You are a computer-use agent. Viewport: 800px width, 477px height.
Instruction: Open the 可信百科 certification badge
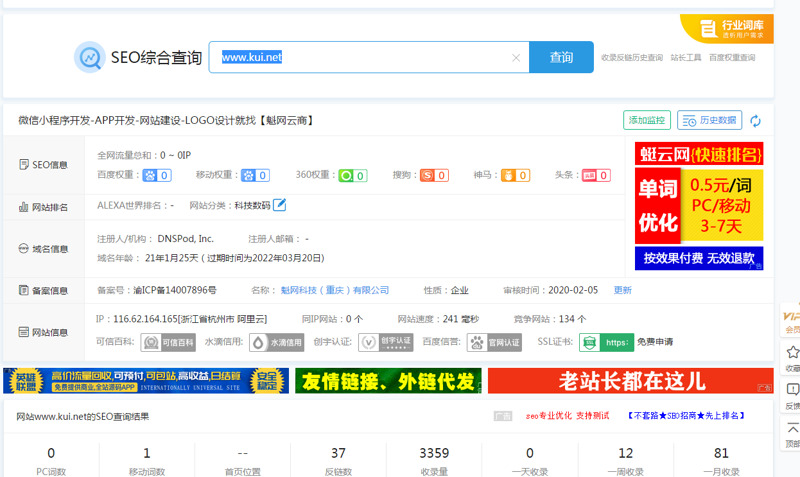tap(167, 342)
